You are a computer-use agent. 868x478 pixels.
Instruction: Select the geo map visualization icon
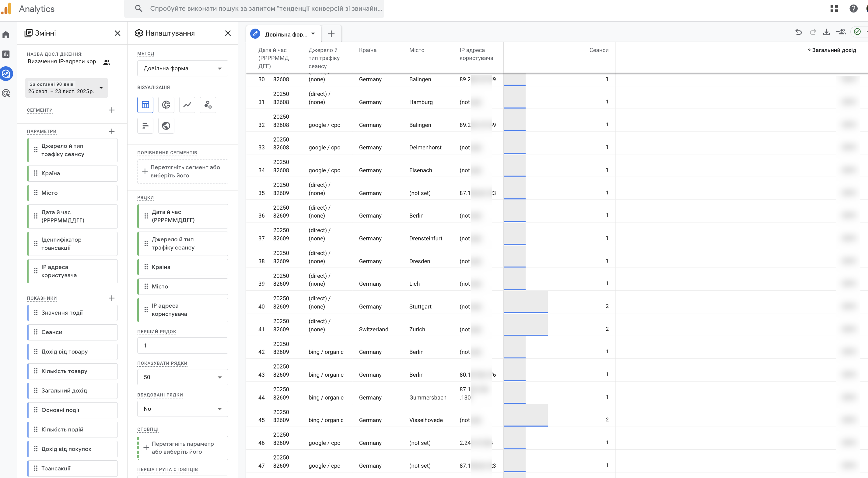(166, 126)
